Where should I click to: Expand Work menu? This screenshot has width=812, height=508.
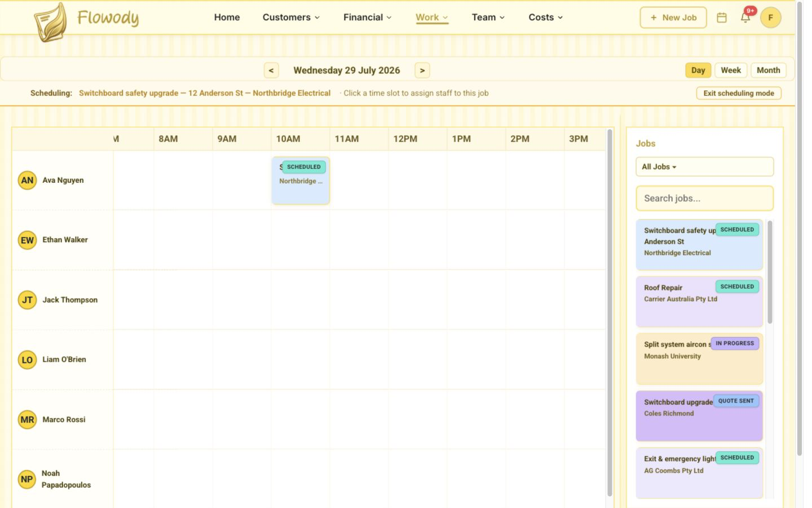point(432,17)
